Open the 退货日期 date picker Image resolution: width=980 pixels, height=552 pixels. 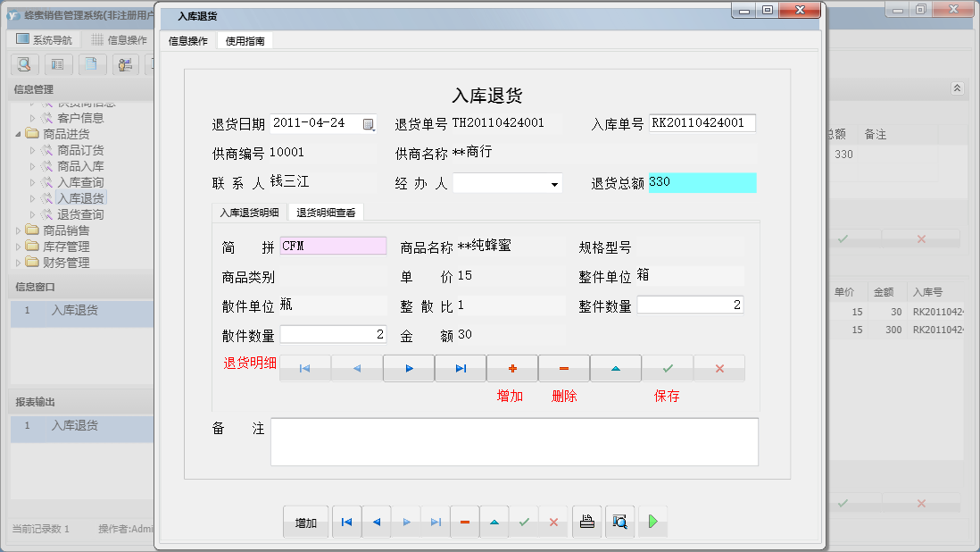point(368,124)
